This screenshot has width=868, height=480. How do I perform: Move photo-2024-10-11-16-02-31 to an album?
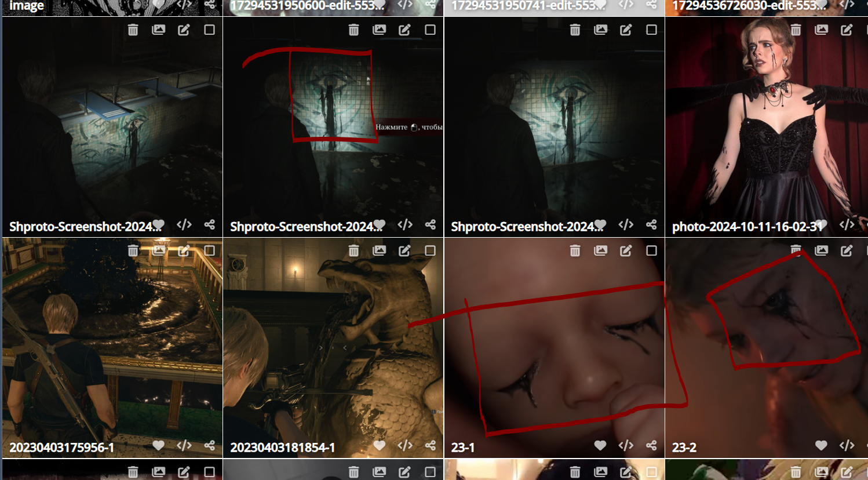(x=821, y=30)
